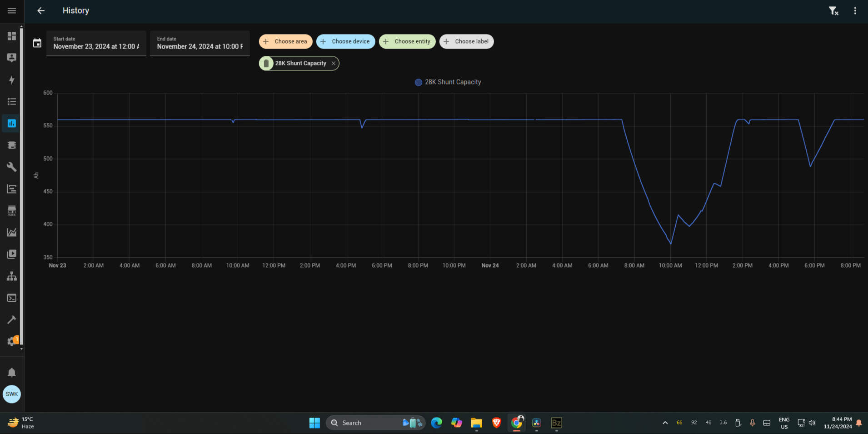Open the area-chart icon sidebar panel

tap(12, 232)
